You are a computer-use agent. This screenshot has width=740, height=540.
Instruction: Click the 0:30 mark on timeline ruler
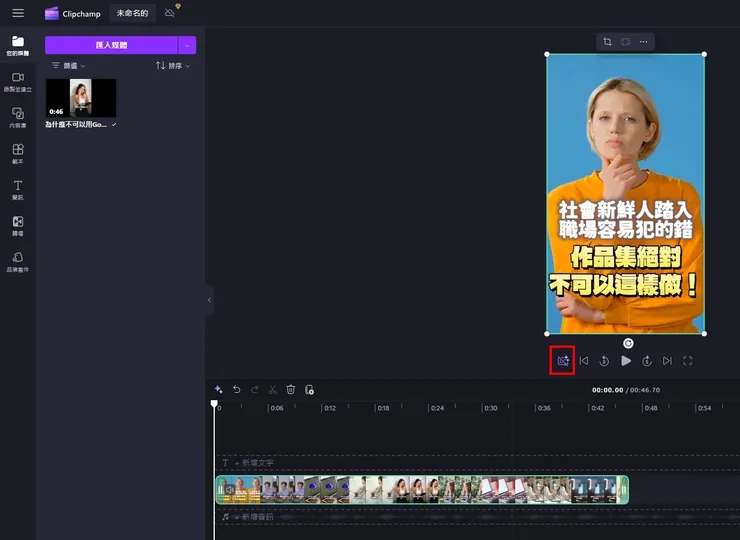coord(490,408)
